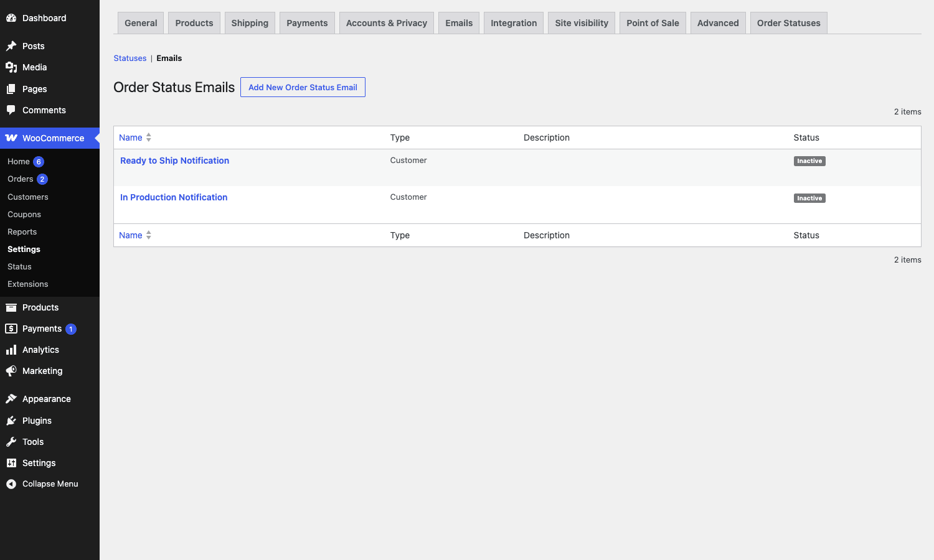Screen dimensions: 934x560
Task: Click the top 2 items count
Action: 908,112
